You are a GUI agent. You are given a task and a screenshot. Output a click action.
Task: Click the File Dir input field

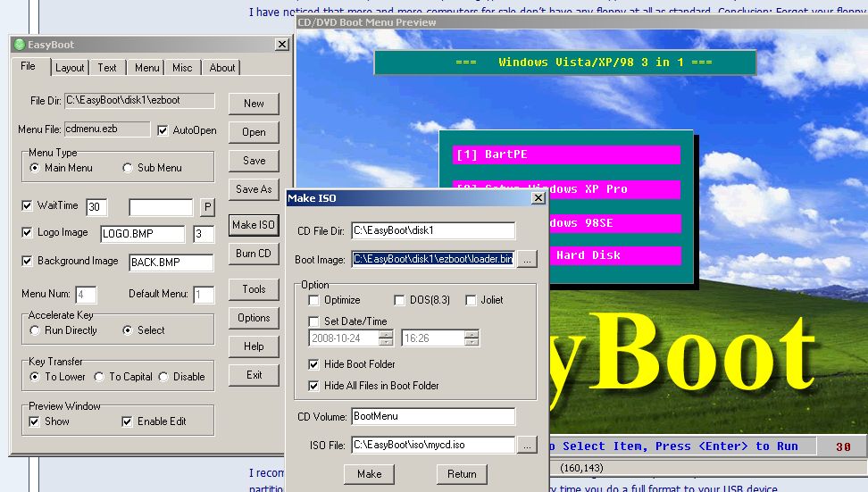click(139, 100)
